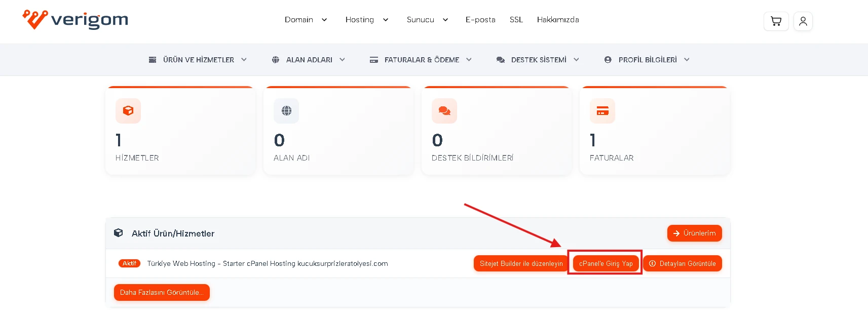Click the Destek Bildirimleri chat icon
Image resolution: width=868 pixels, height=315 pixels.
[444, 111]
